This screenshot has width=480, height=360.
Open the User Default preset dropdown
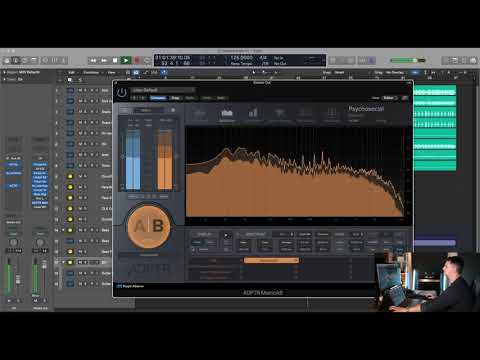coord(163,90)
